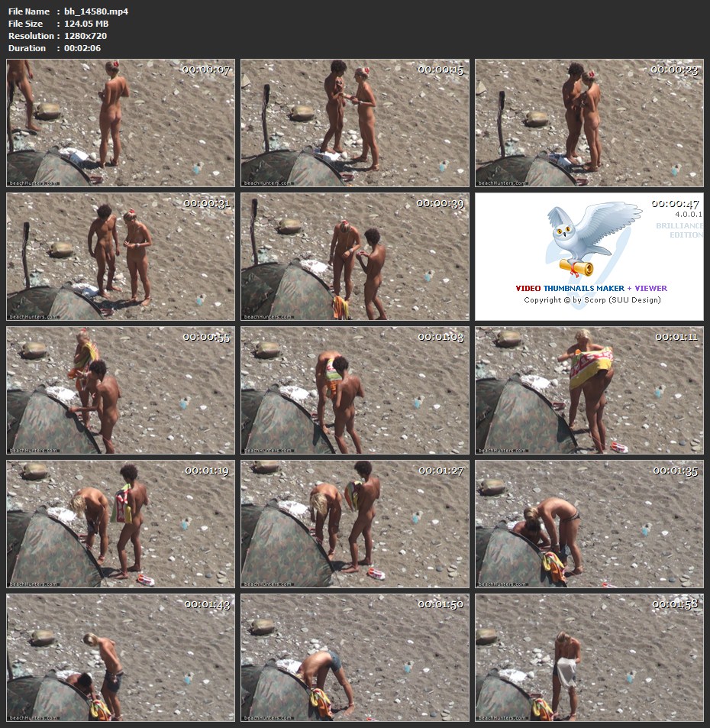Click the thumbnail at 00:01:35
710x728 pixels.
(589, 524)
